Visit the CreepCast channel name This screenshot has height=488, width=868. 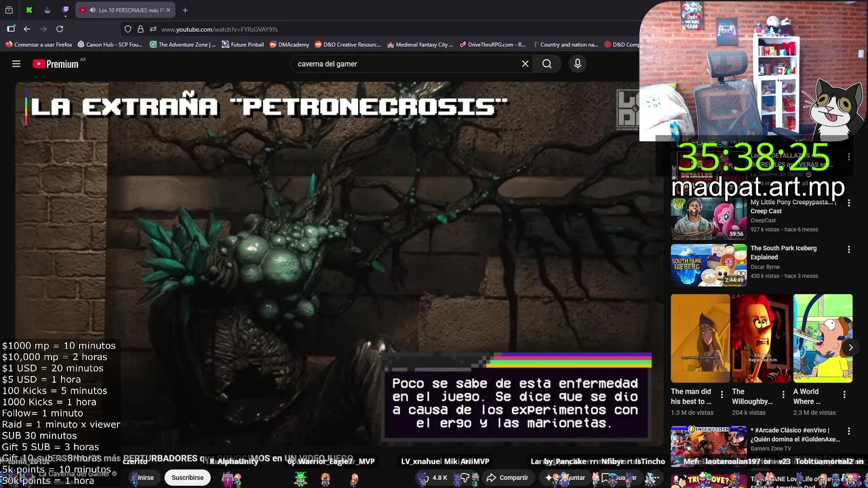[x=763, y=220]
